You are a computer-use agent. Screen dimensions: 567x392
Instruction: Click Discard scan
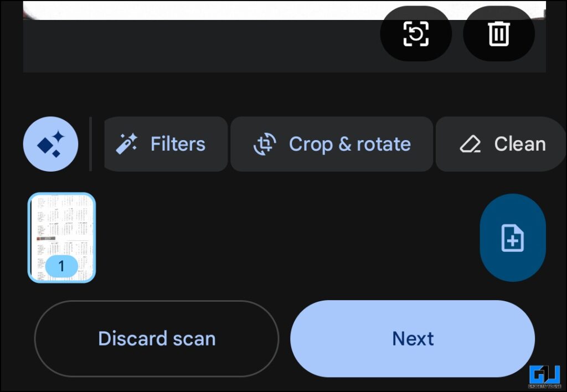coord(157,338)
